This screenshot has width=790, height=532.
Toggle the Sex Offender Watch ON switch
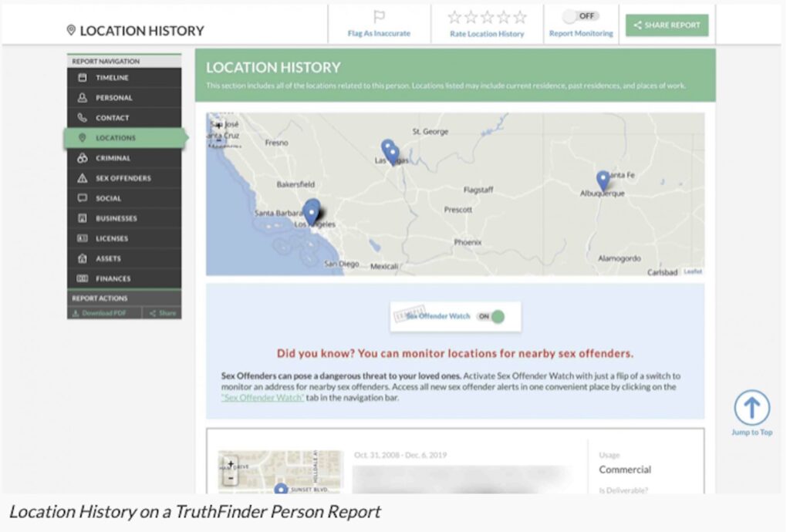491,317
